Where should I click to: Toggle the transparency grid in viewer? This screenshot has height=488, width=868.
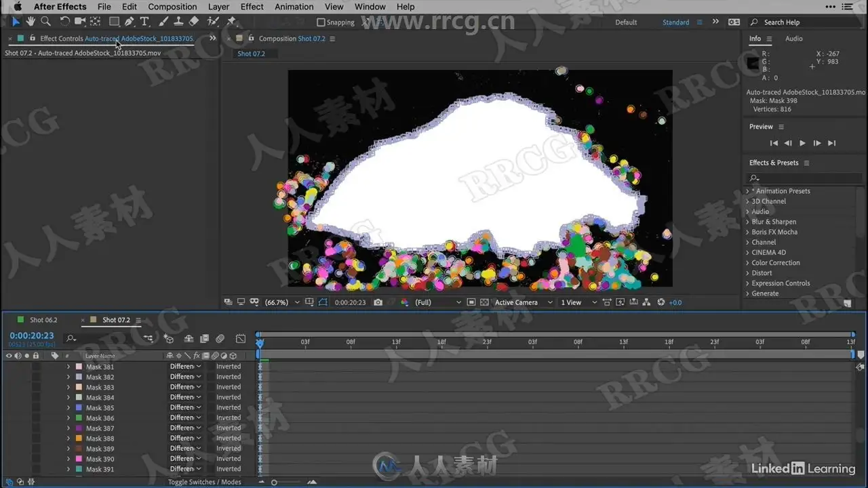click(x=486, y=302)
